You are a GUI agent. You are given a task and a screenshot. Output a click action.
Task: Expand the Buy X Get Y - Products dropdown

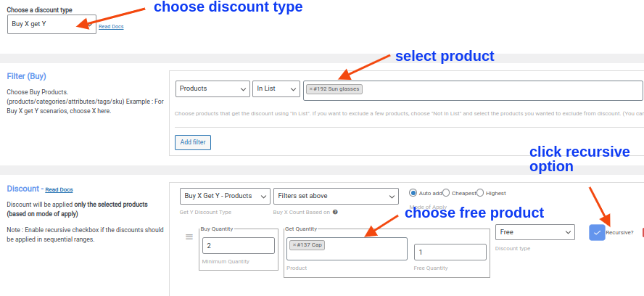pos(225,196)
